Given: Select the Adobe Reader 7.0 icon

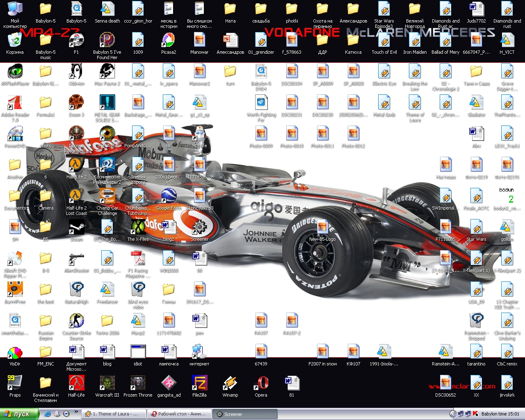Looking at the screenshot, I should [x=15, y=108].
